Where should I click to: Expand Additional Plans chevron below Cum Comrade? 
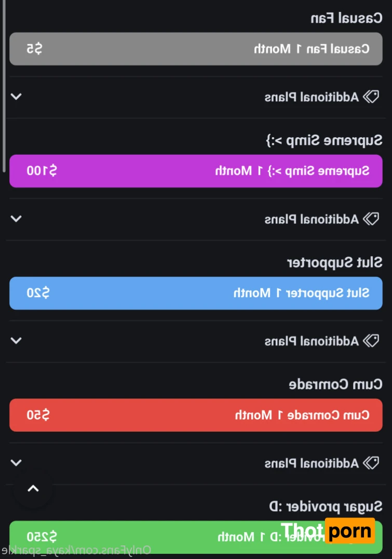click(17, 462)
